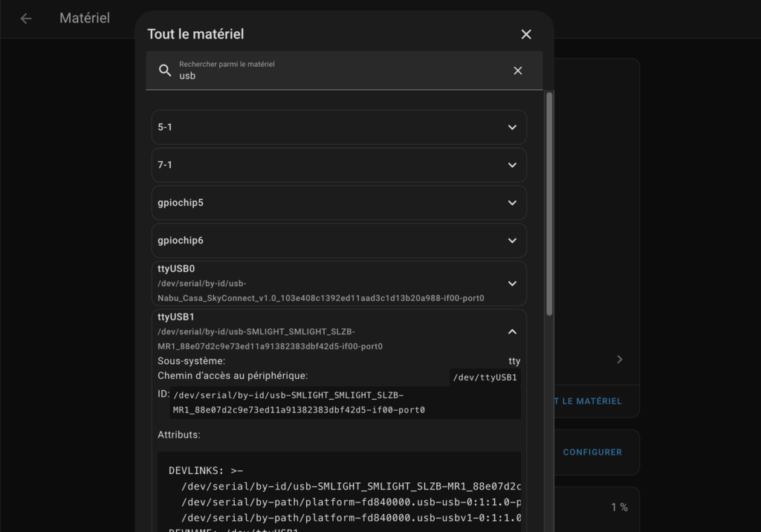Viewport: 761px width, 532px height.
Task: Click the Chemin d'accès au périphérique label
Action: point(233,376)
